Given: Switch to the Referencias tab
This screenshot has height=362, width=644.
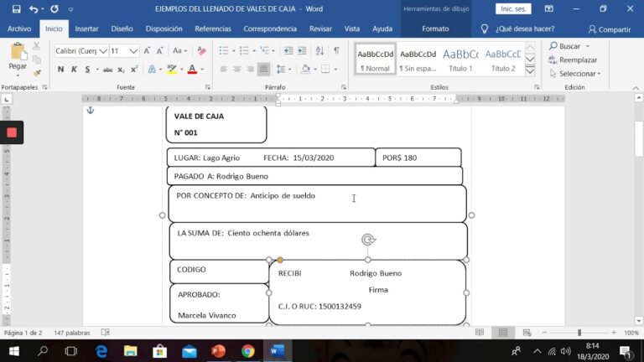Looking at the screenshot, I should (213, 28).
